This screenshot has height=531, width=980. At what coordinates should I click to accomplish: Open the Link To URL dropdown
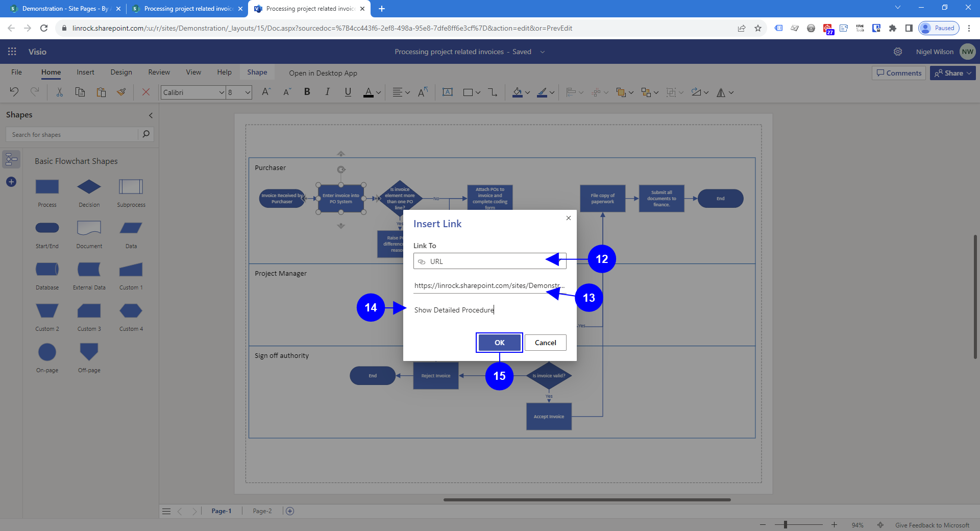pos(489,261)
